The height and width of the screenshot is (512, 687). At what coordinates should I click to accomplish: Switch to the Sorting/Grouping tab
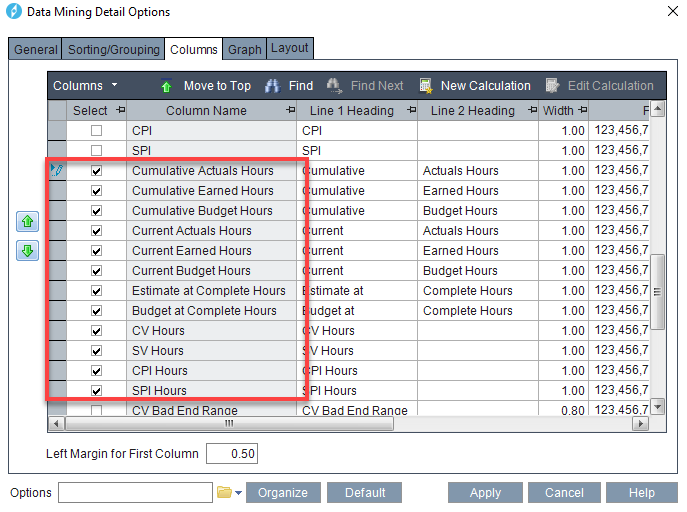point(113,49)
